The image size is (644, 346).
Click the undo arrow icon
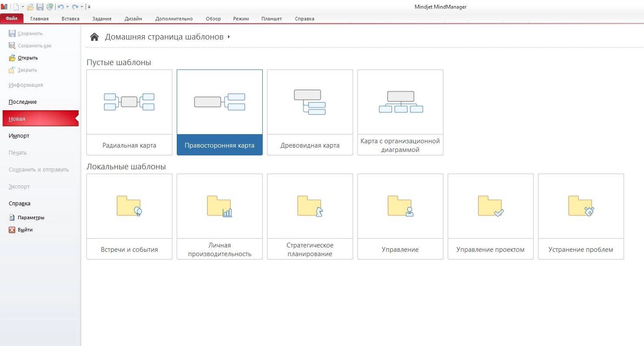coord(60,7)
